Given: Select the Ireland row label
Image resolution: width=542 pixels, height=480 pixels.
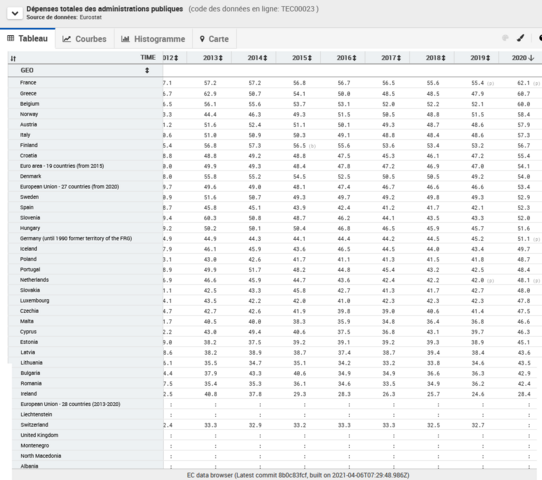Looking at the screenshot, I should tap(29, 394).
